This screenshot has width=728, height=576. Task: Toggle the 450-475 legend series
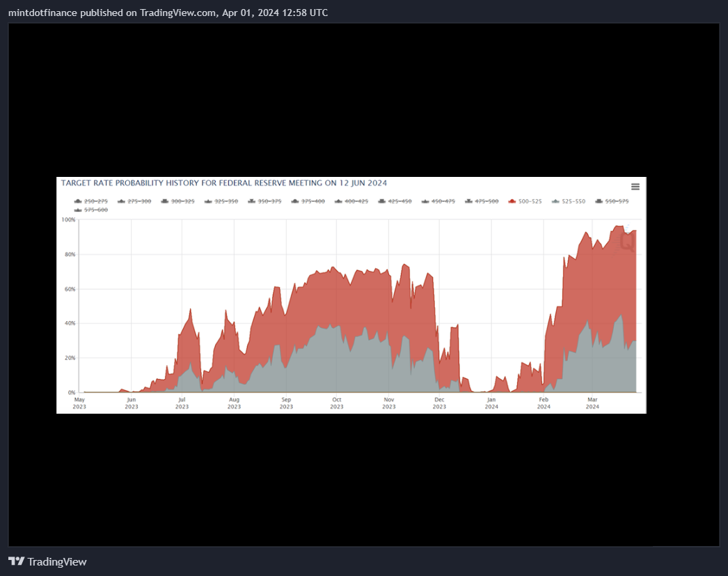click(x=438, y=201)
